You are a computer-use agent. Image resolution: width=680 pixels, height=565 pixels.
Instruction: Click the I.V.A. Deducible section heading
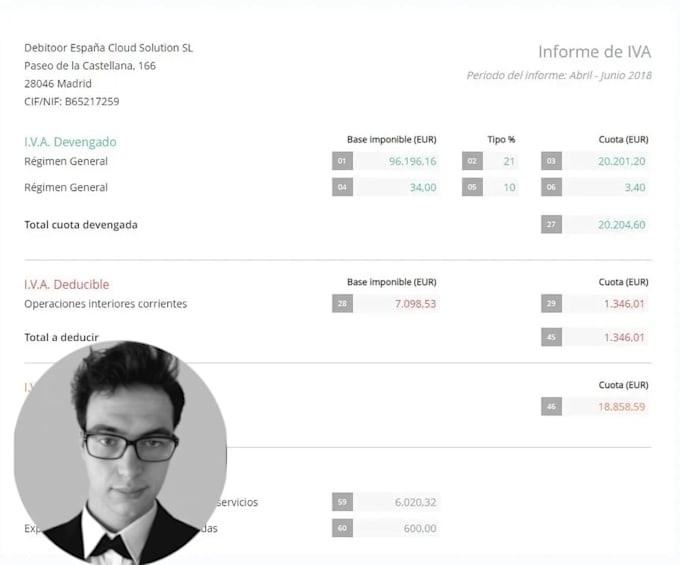[67, 284]
